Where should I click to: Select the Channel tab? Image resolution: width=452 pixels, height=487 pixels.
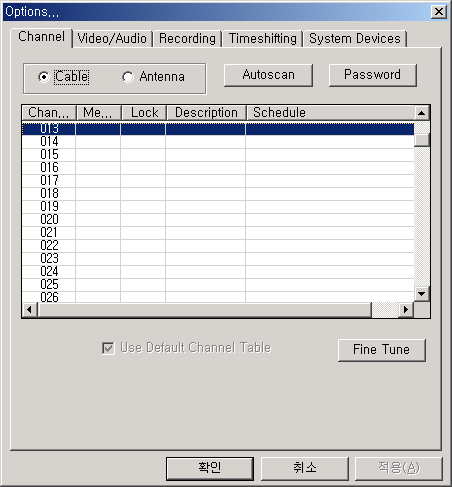[42, 37]
